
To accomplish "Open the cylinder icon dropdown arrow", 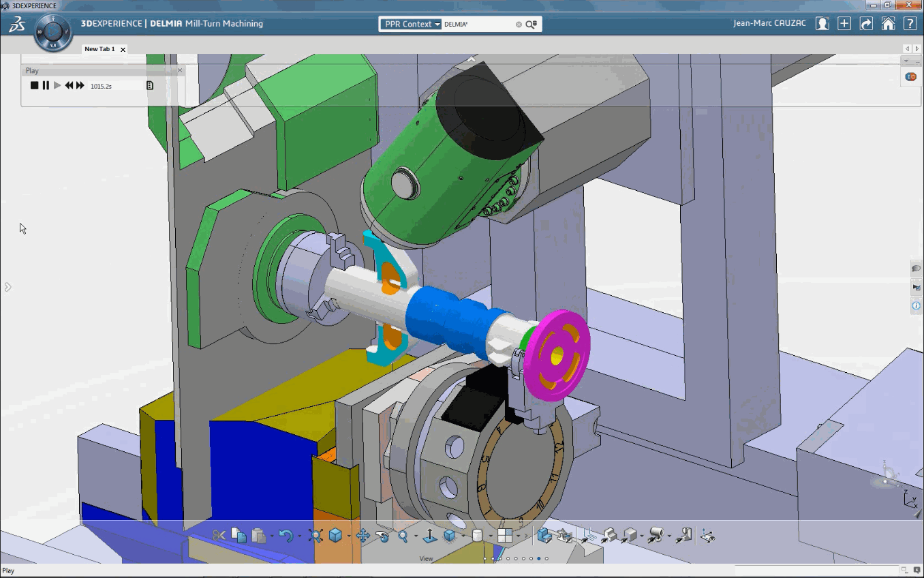I will pos(490,536).
